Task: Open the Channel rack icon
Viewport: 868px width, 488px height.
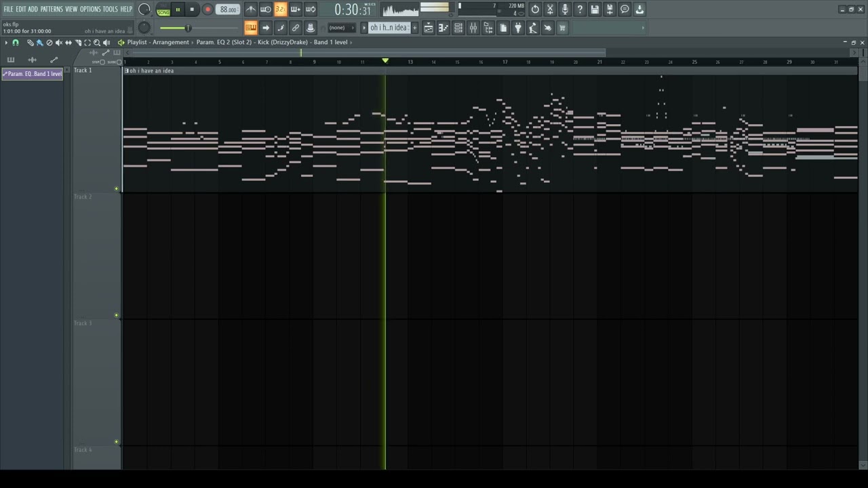Action: [458, 28]
